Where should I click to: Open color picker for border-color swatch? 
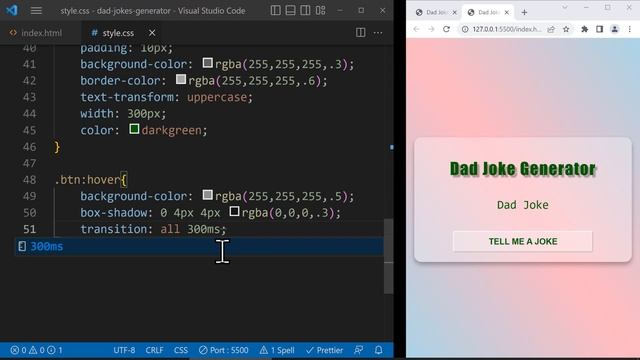181,79
